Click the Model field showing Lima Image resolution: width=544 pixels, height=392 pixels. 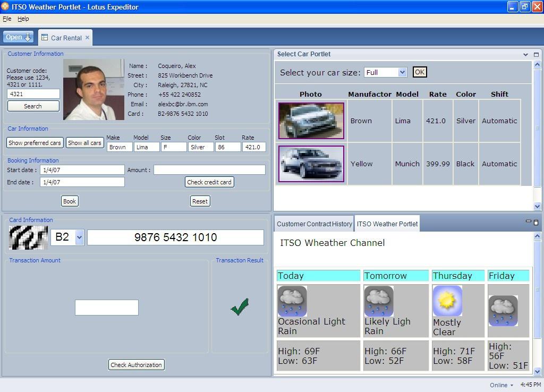(x=147, y=147)
